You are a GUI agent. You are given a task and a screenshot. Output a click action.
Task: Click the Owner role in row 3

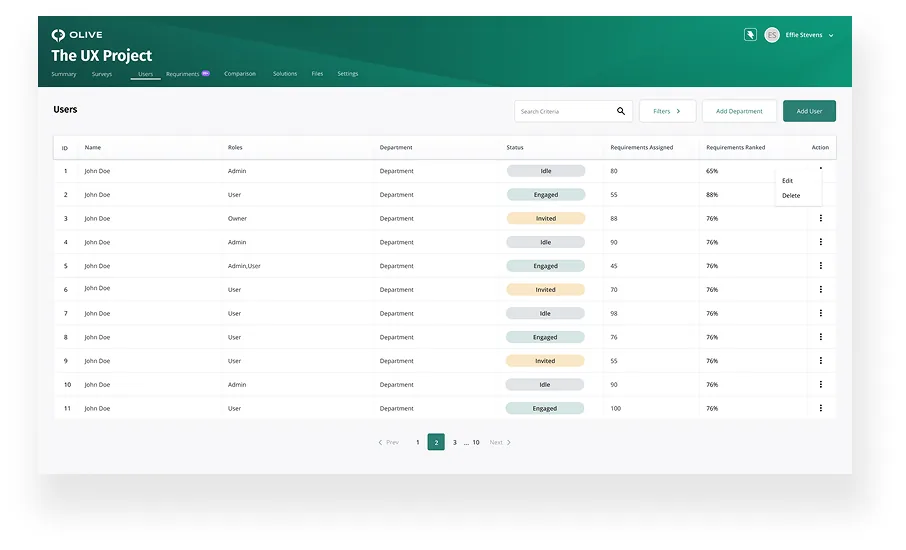point(237,218)
